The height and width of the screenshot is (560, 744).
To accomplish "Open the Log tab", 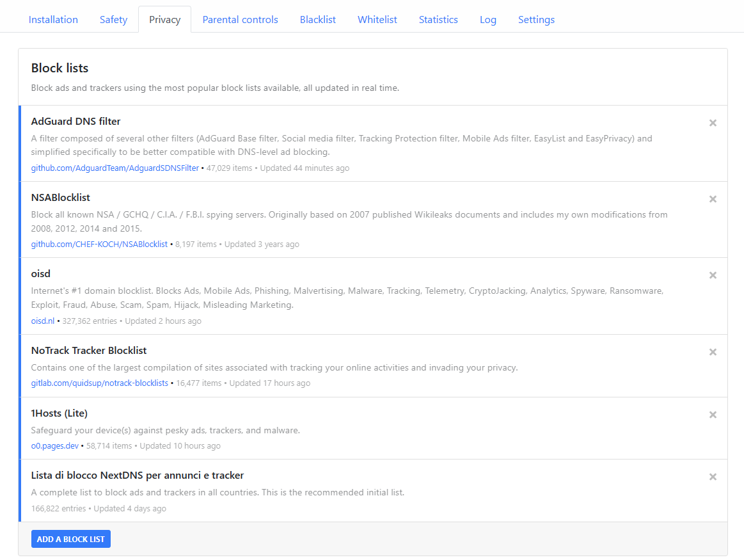I will pyautogui.click(x=488, y=20).
